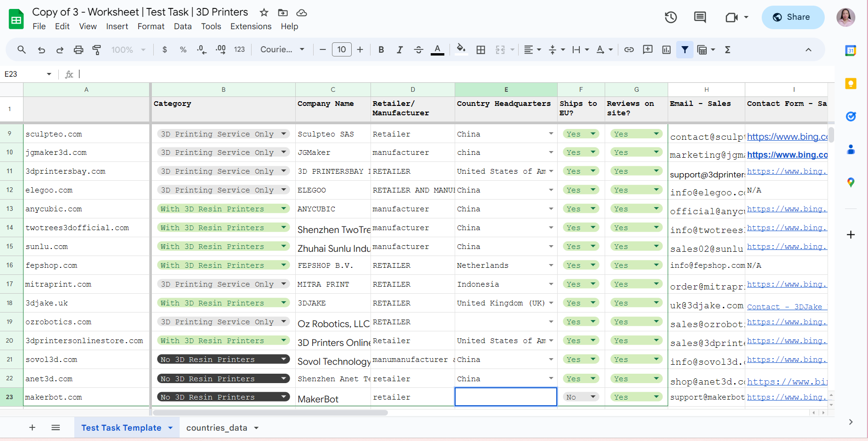Viewport: 868px width, 441px height.
Task: Activate the paint format tool
Action: pyautogui.click(x=97, y=49)
